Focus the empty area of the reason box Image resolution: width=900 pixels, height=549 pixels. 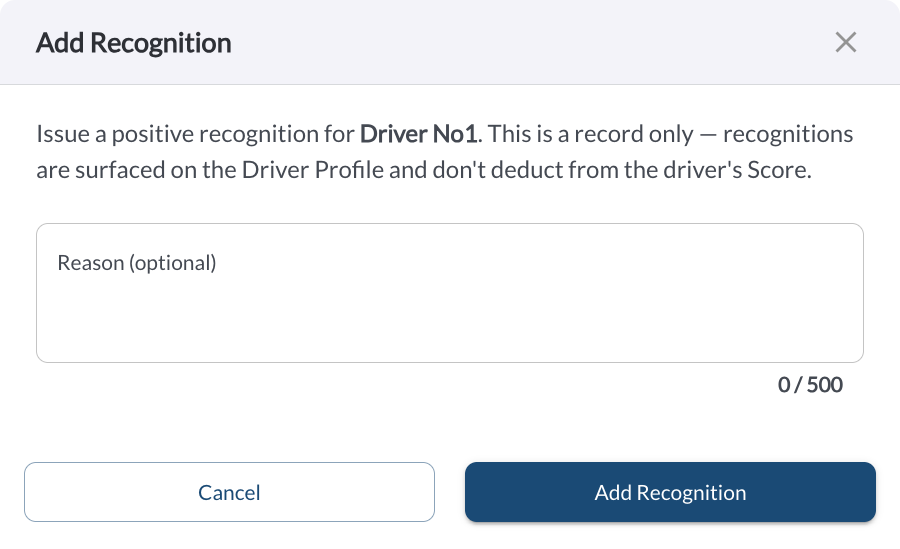(x=449, y=316)
